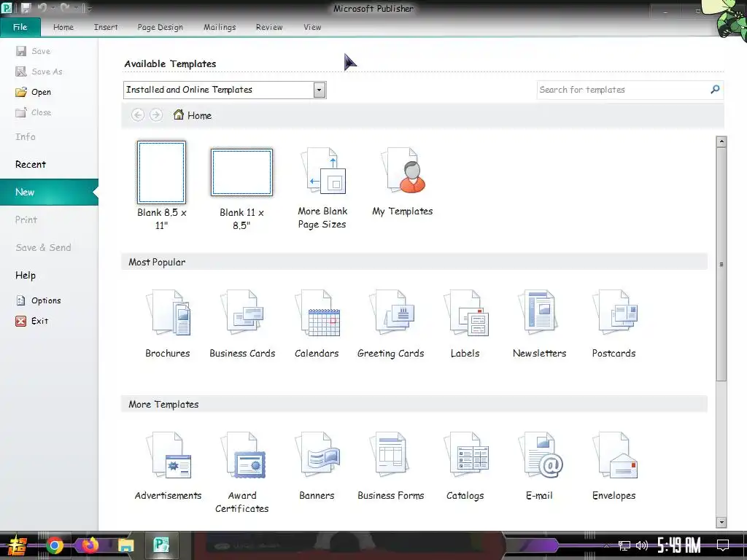
Task: Click the scrollbar up arrow
Action: pos(721,141)
